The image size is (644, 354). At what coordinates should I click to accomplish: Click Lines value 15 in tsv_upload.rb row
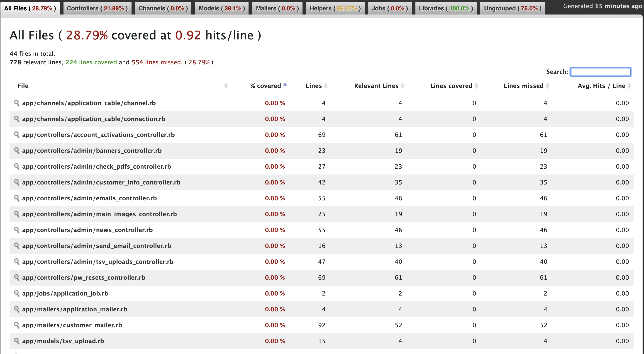pos(322,341)
